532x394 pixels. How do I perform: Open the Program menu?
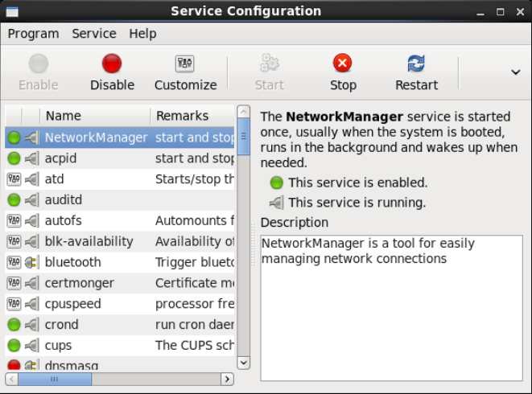[33, 34]
